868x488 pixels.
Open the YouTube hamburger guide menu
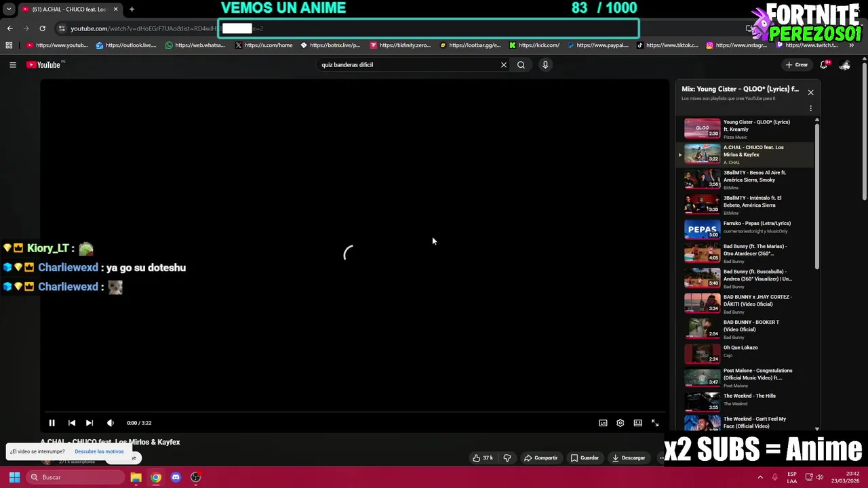tap(13, 65)
